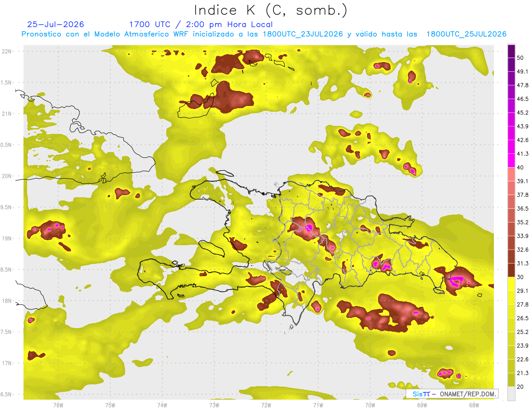
Task: Click the legend value "42.6"
Action: click(x=523, y=140)
